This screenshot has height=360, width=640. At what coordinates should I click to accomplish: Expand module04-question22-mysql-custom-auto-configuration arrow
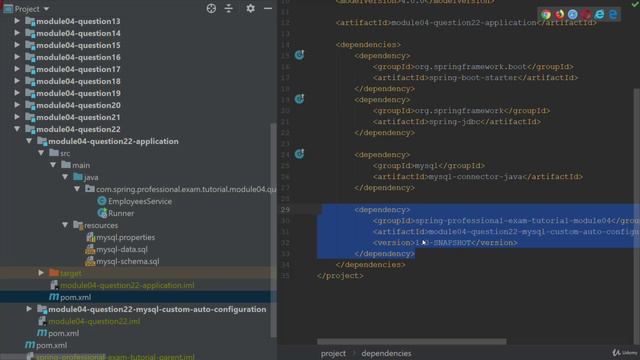(x=29, y=309)
